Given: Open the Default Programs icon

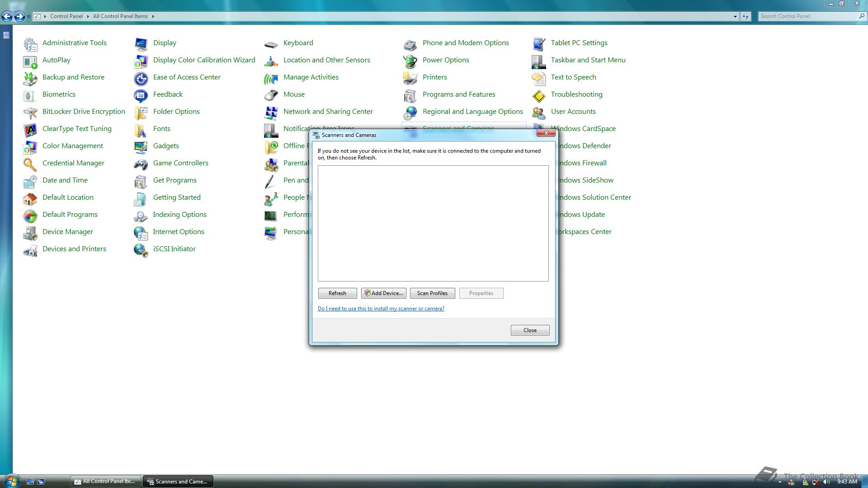Looking at the screenshot, I should (30, 216).
